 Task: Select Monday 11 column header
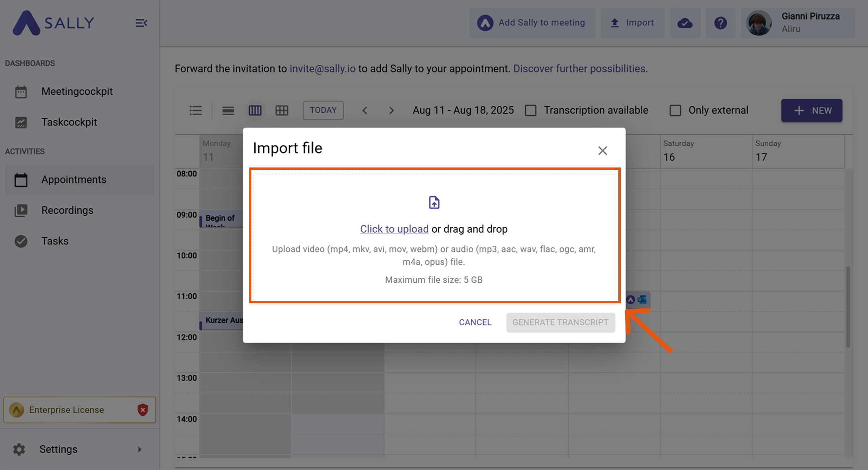tap(222, 151)
